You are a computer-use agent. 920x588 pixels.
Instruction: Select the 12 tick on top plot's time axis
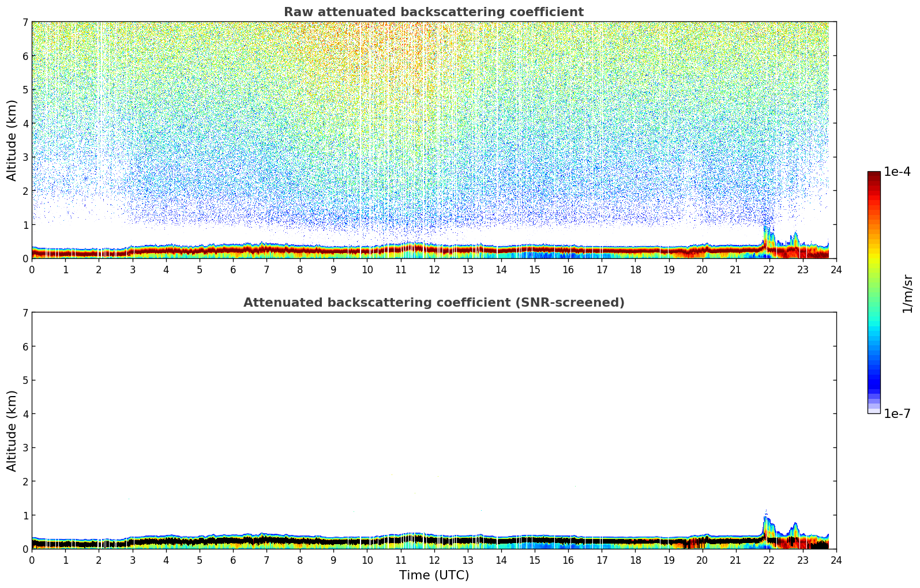click(x=434, y=269)
